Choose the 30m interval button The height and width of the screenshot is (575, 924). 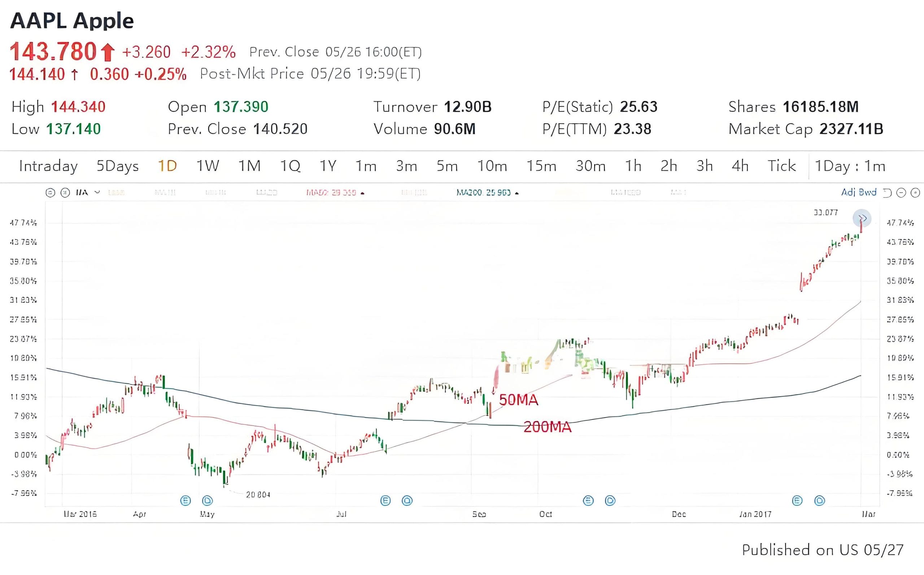coord(590,166)
